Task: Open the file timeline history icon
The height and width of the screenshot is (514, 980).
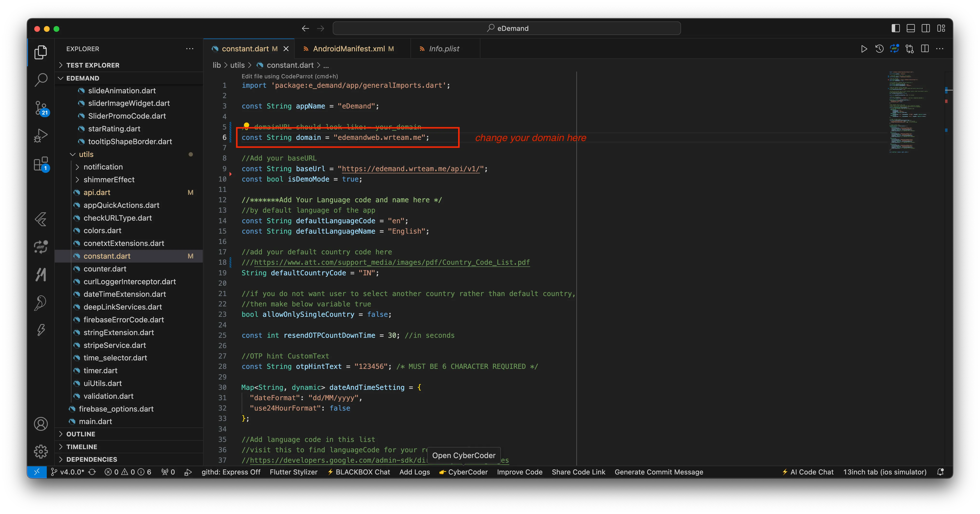Action: tap(879, 49)
